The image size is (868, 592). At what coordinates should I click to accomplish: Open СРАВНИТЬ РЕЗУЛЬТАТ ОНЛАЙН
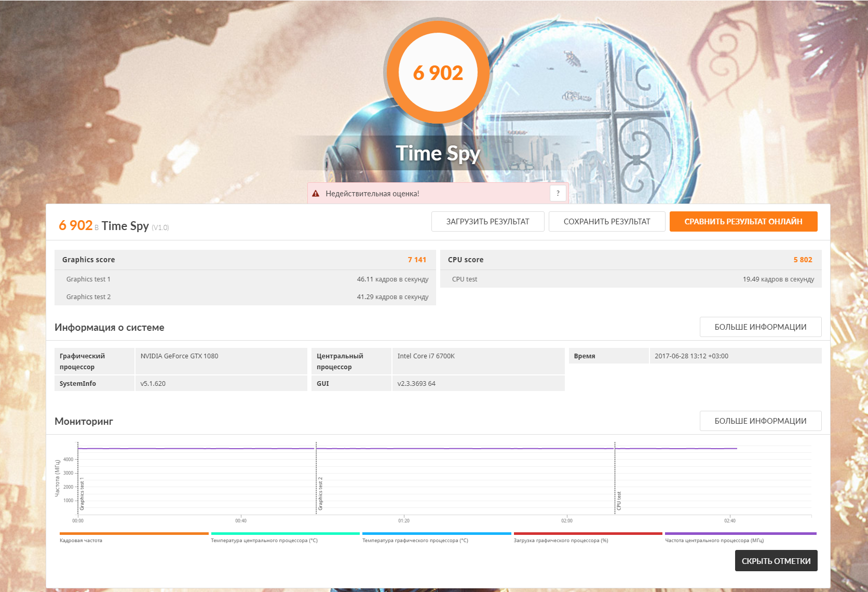tap(743, 222)
